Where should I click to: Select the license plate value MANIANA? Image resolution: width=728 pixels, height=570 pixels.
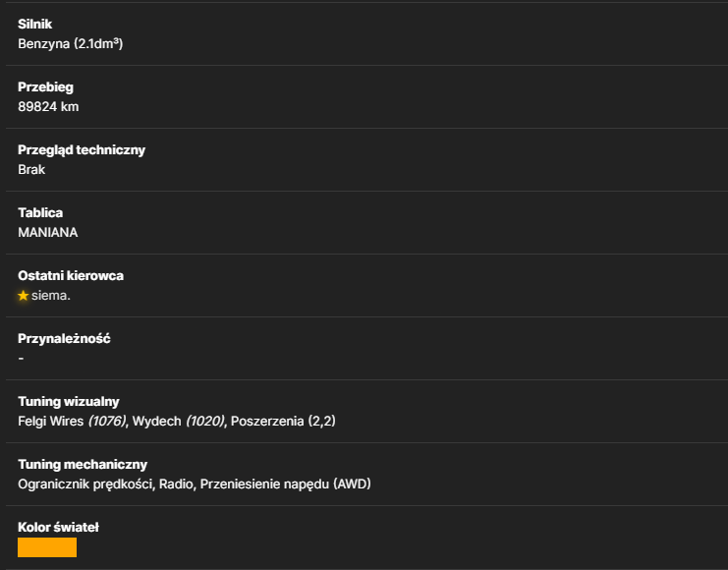pos(48,232)
